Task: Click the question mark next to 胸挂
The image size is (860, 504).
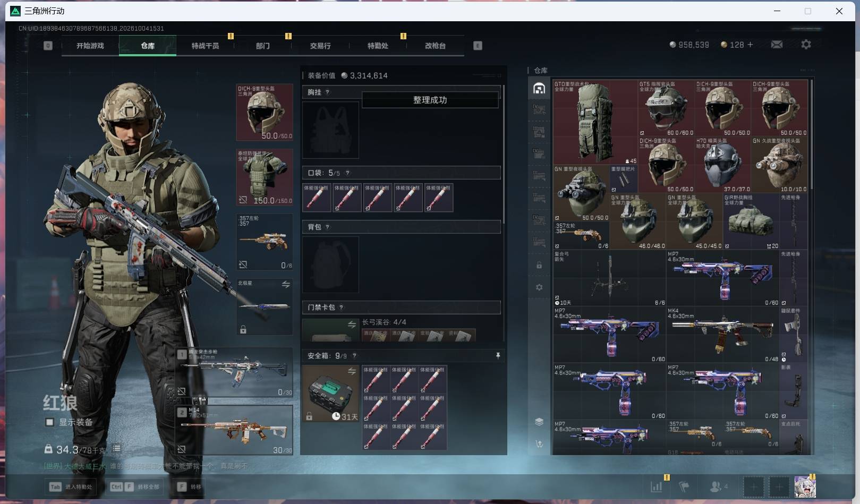Action: pyautogui.click(x=327, y=92)
